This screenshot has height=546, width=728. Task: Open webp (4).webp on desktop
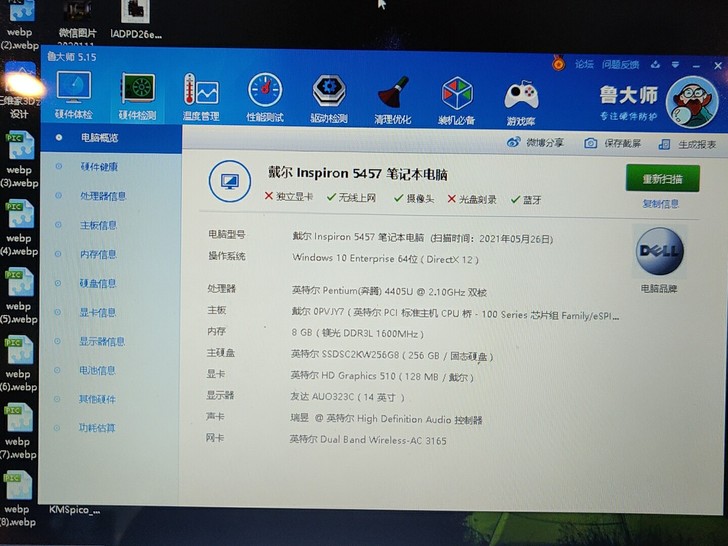(20, 228)
